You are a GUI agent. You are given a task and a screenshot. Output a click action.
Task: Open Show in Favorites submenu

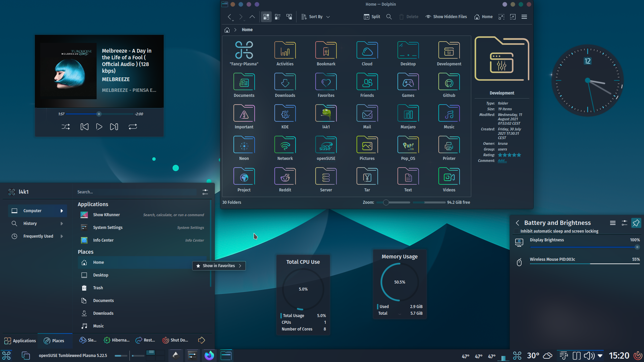click(219, 266)
